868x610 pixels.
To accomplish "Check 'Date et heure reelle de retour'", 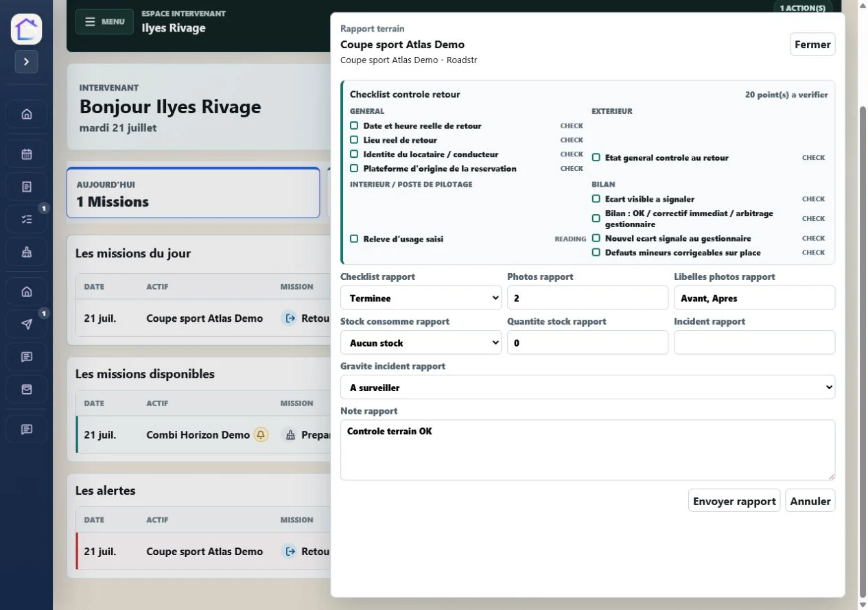I will 354,126.
